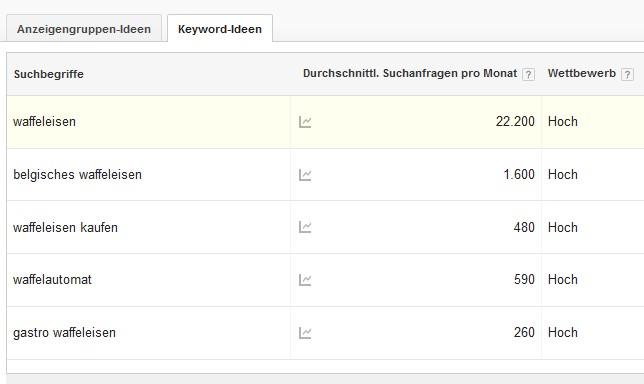Click Hoch in the waffeleisen kaufen row
This screenshot has width=644, height=384.
click(x=563, y=227)
